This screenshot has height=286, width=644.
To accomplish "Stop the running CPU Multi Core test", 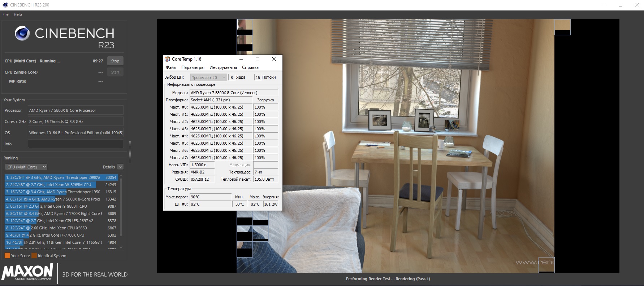I will [115, 61].
